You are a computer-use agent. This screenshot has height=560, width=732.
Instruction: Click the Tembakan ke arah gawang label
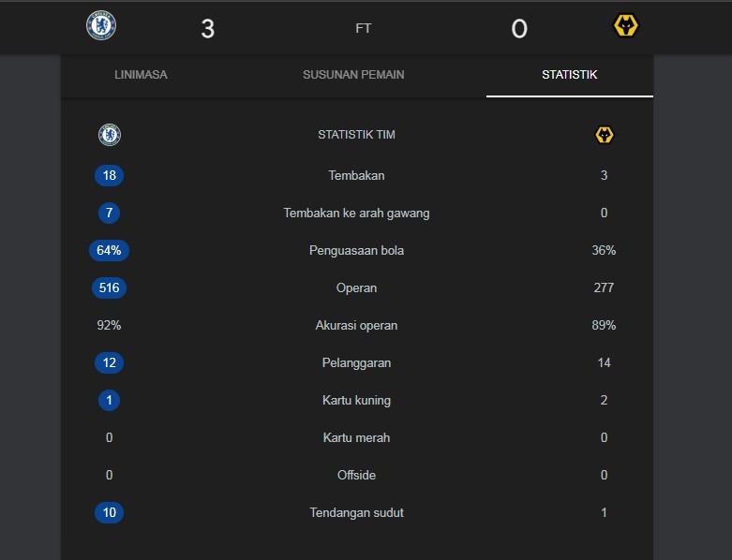(356, 213)
